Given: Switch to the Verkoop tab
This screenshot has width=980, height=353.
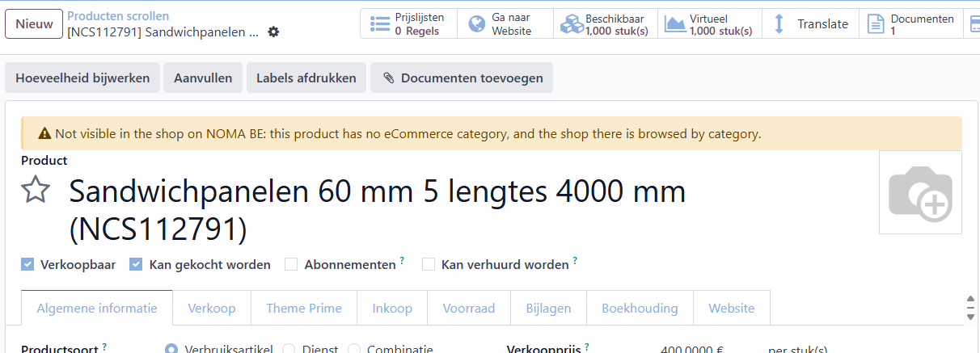Looking at the screenshot, I should (212, 308).
